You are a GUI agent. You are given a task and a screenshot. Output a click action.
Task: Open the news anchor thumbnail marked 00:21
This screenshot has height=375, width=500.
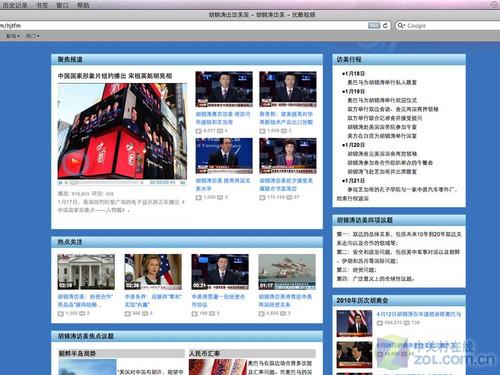220,272
